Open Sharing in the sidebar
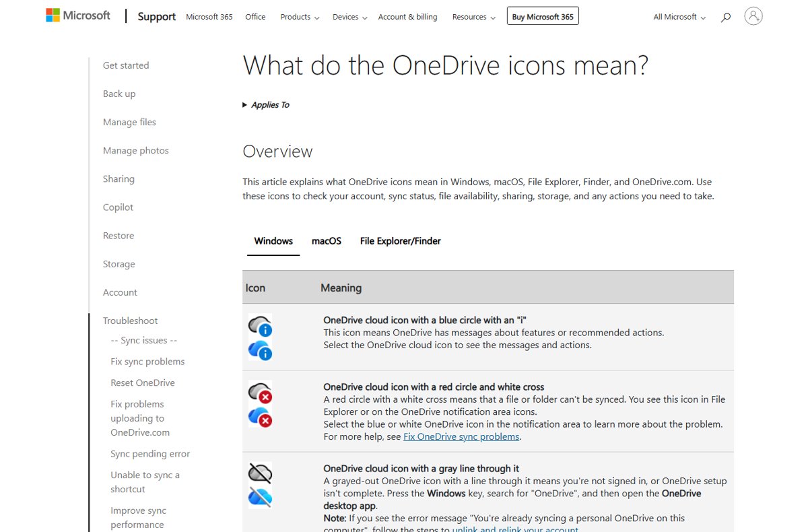 point(119,178)
